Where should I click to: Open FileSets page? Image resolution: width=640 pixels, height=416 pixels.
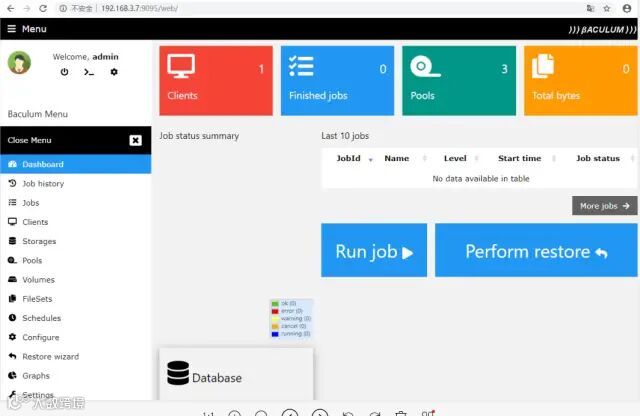[76, 298]
